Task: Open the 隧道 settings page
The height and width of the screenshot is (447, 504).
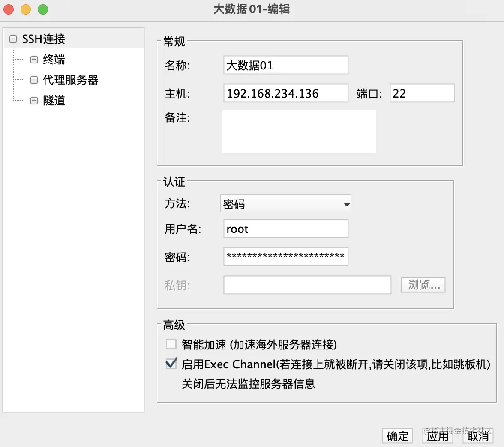Action: click(x=54, y=101)
